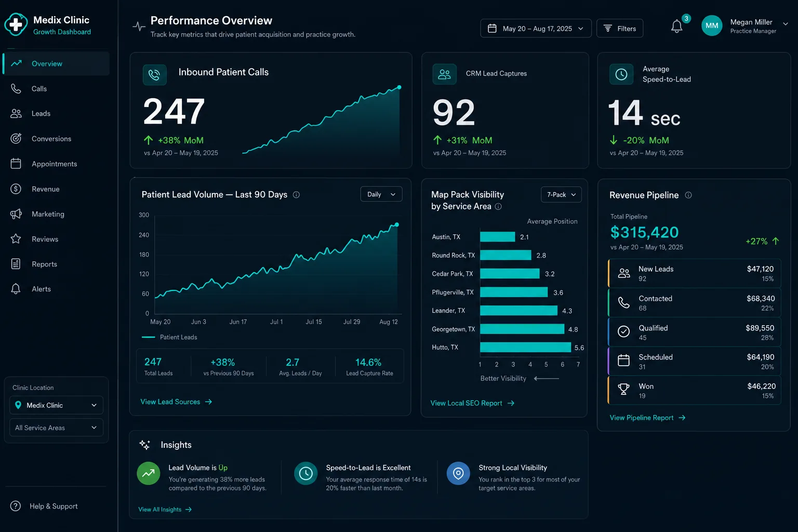Click the Won trophy icon
Image resolution: width=798 pixels, height=532 pixels.
624,389
